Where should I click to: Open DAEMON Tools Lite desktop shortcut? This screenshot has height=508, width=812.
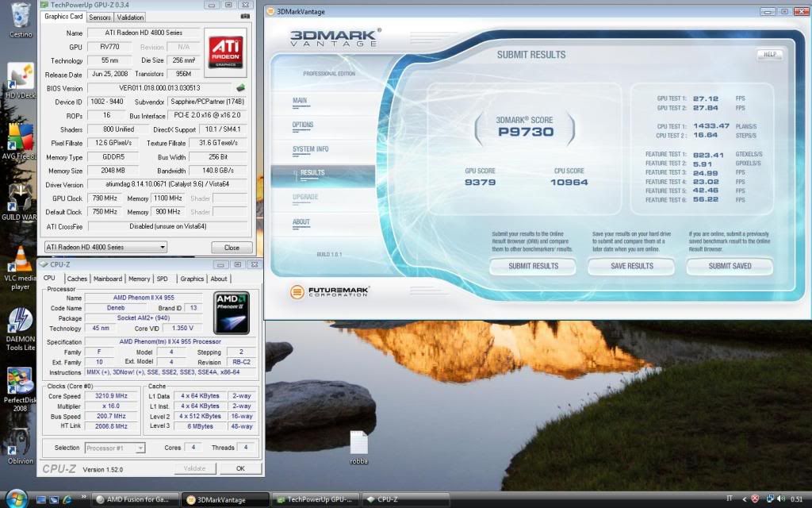pyautogui.click(x=21, y=329)
